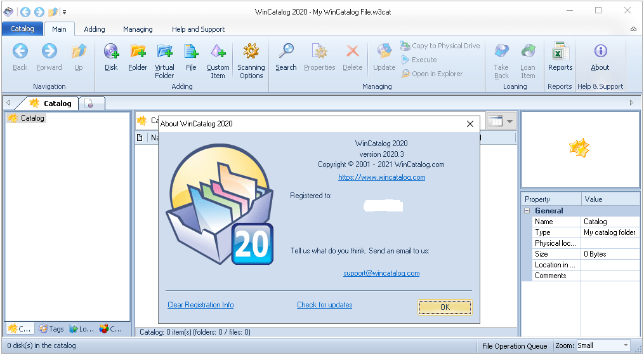Collapse the ribbon with the chevron
The image size is (644, 355).
coord(634,29)
